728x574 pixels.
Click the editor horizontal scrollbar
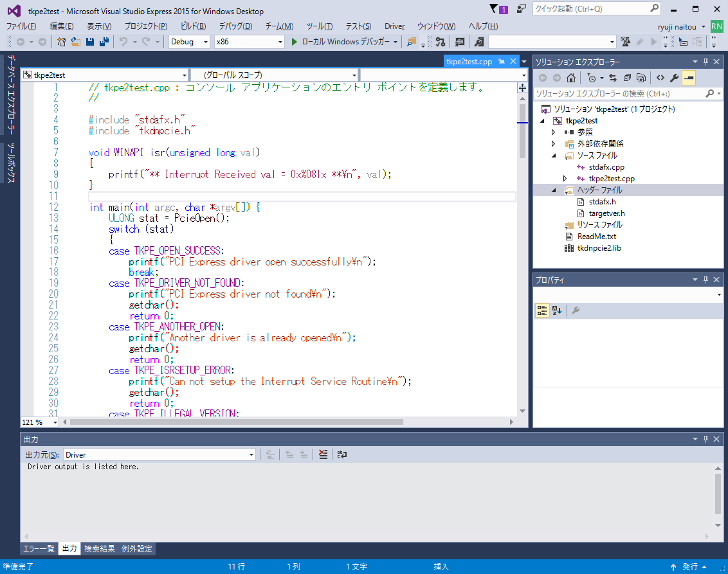point(237,422)
